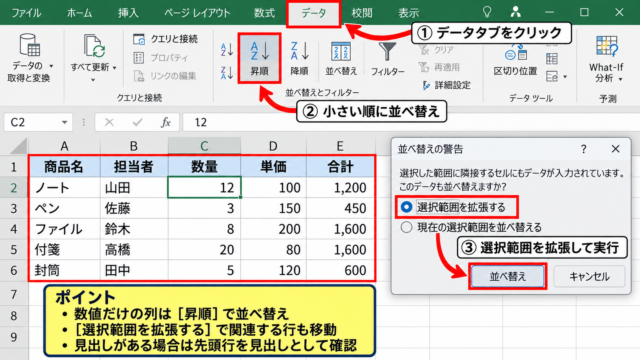The width and height of the screenshot is (640, 360).
Task: Open Queries and Connections pane
Action: coord(165,39)
